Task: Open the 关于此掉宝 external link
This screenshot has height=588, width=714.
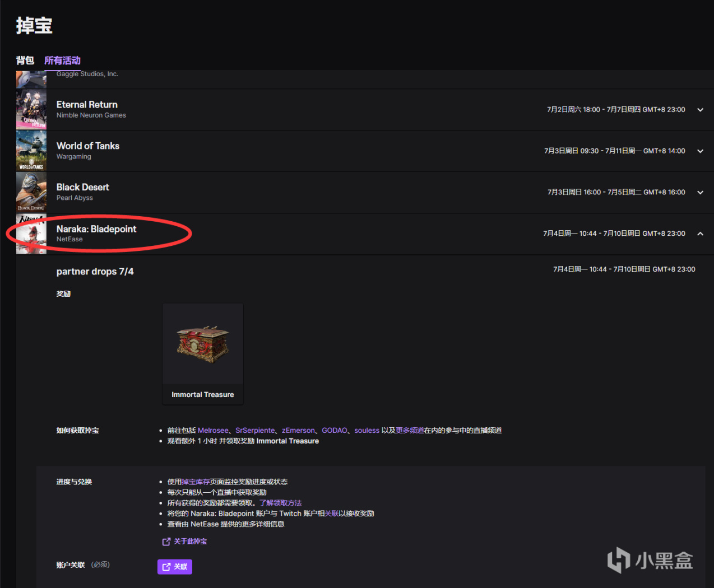Action: coord(185,542)
